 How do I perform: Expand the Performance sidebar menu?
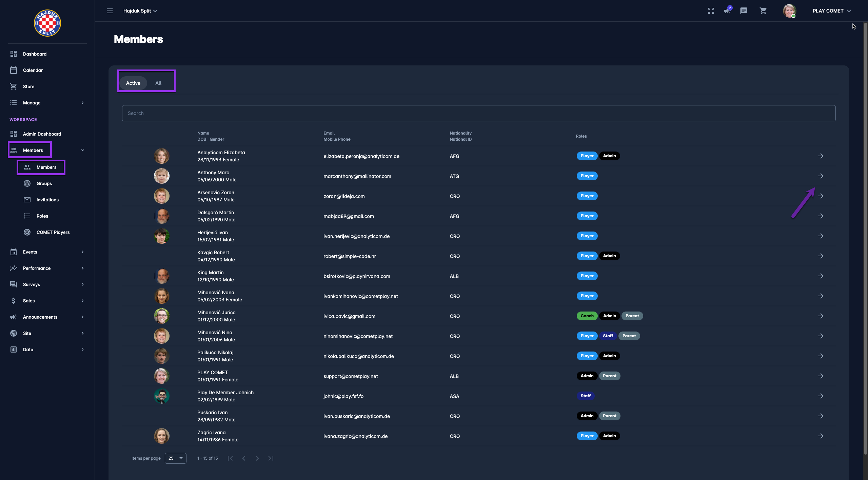point(47,268)
